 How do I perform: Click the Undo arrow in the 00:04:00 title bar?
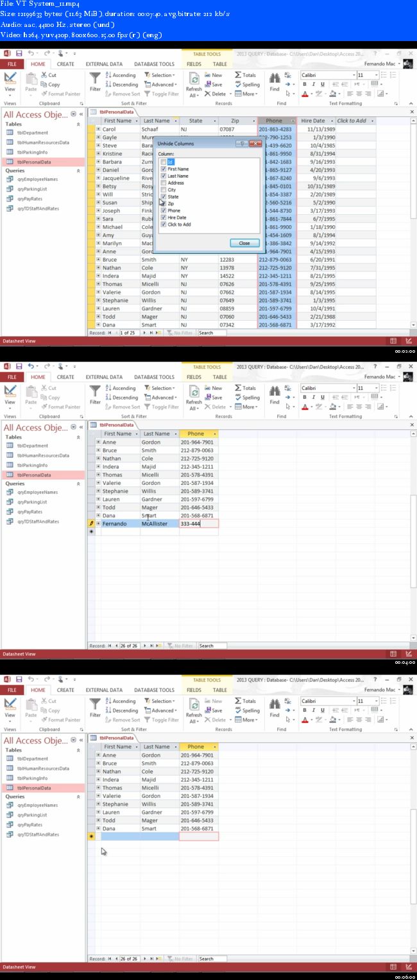[x=30, y=366]
